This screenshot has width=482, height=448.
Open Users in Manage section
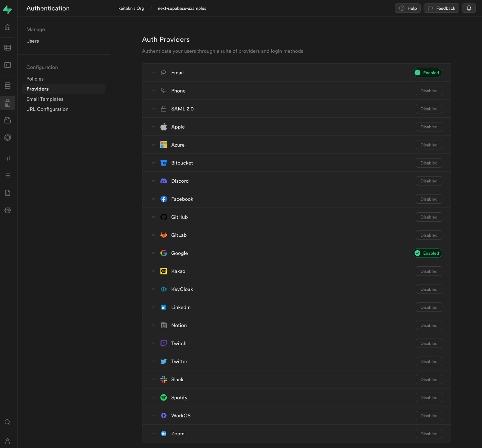click(x=33, y=41)
